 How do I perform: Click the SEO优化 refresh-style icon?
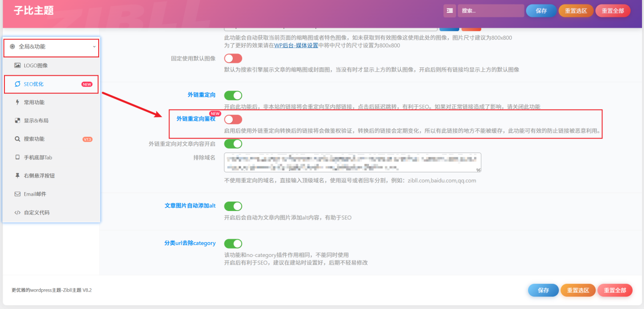17,84
